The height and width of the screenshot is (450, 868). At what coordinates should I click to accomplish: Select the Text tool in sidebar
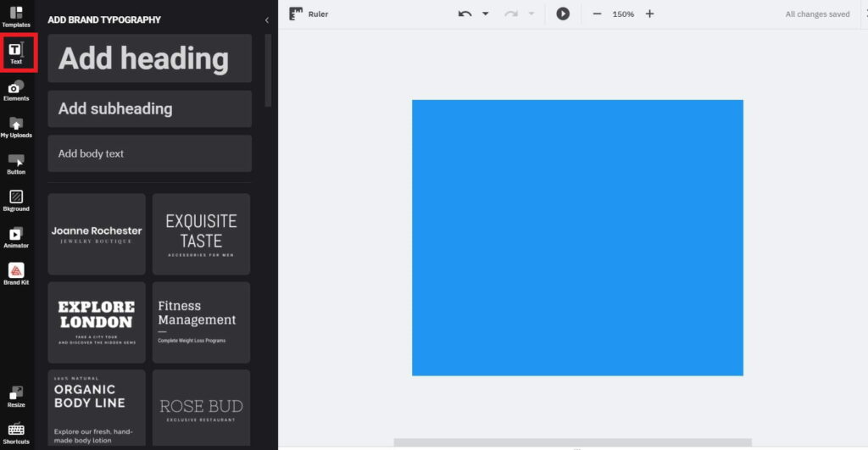point(16,53)
